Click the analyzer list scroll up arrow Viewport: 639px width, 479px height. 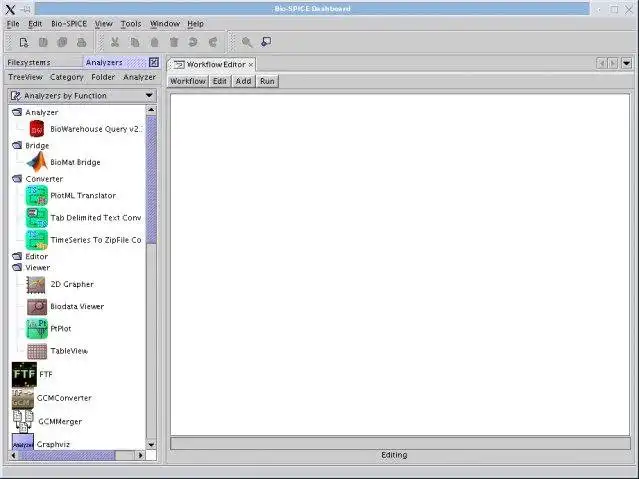151,110
